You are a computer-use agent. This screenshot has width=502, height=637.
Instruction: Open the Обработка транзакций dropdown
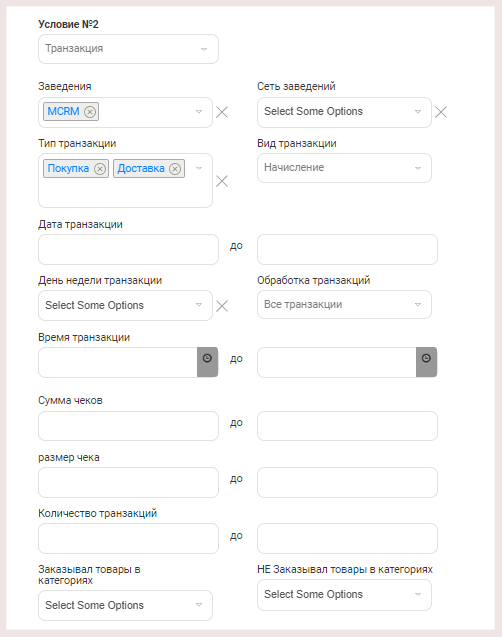point(344,305)
